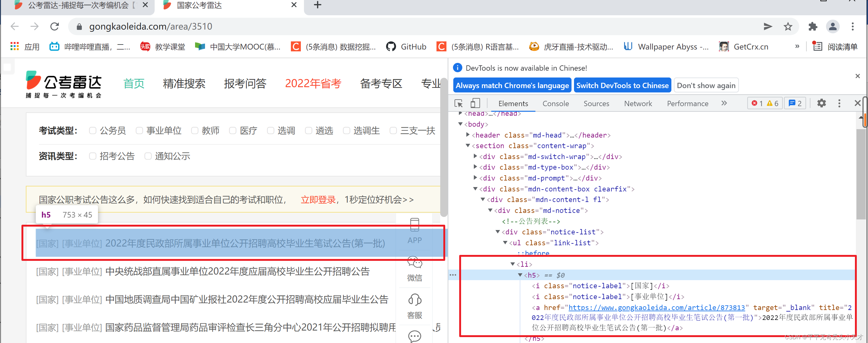Image resolution: width=868 pixels, height=343 pixels.
Task: Open the Chrome profile avatar icon
Action: pos(832,26)
